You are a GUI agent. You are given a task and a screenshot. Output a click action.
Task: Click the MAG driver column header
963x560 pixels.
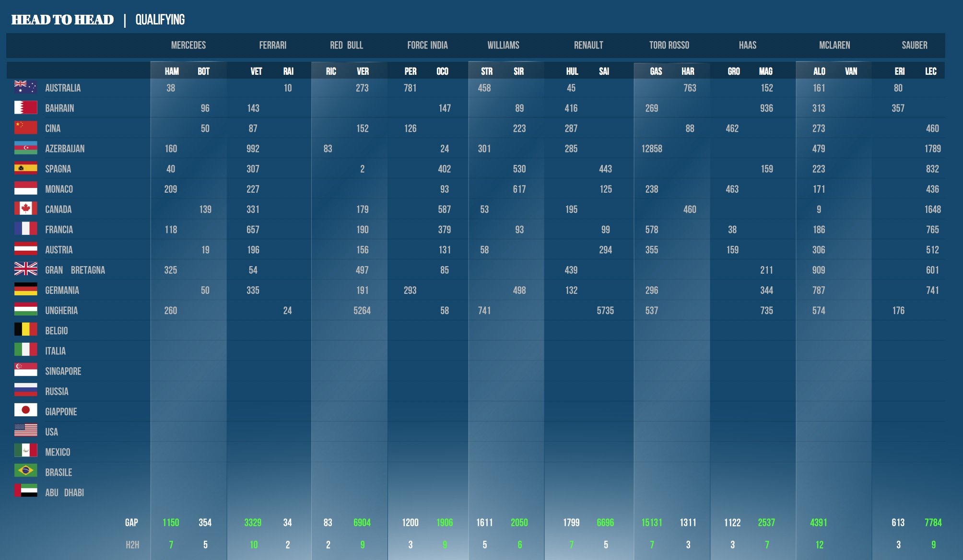(x=766, y=71)
